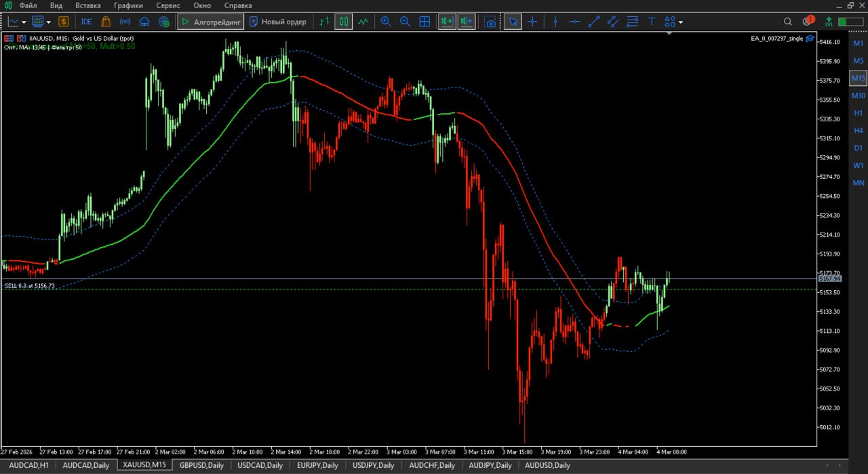Open trading Signals via the broadcast icon
Screen dimensions: 868x474
[125, 21]
